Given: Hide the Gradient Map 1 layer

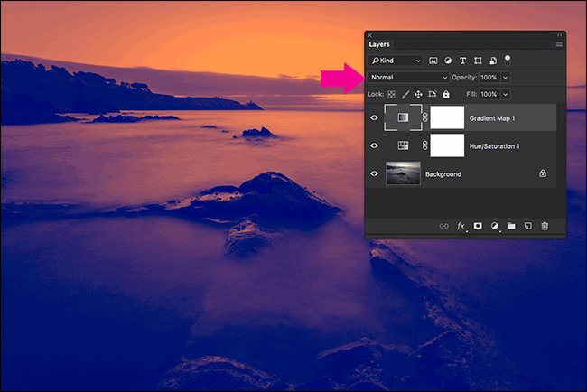Looking at the screenshot, I should pos(374,117).
